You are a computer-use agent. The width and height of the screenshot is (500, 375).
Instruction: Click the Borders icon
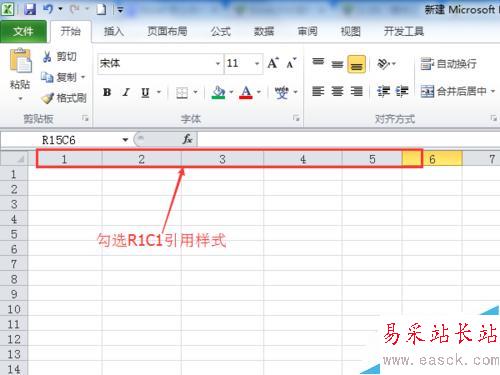point(182,93)
